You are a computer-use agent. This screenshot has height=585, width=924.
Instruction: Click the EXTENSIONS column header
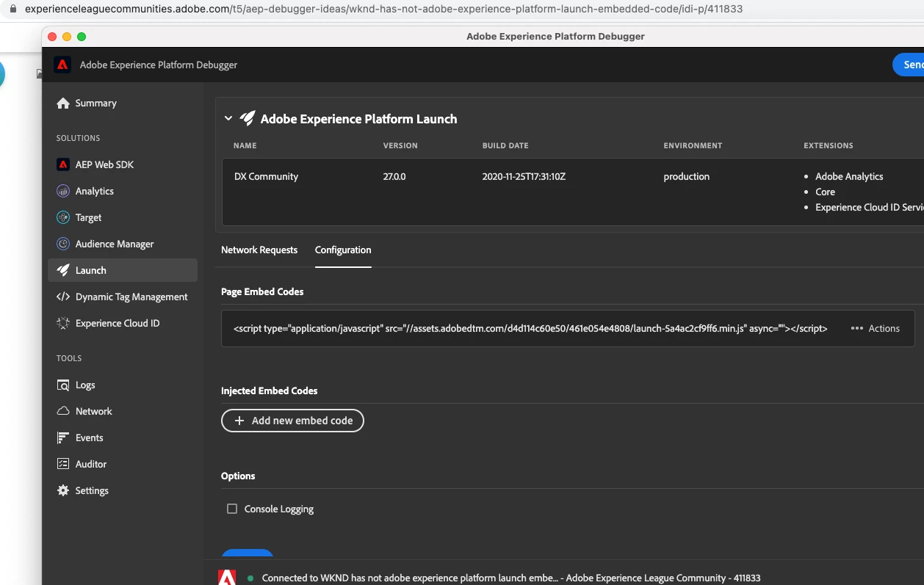click(x=829, y=145)
